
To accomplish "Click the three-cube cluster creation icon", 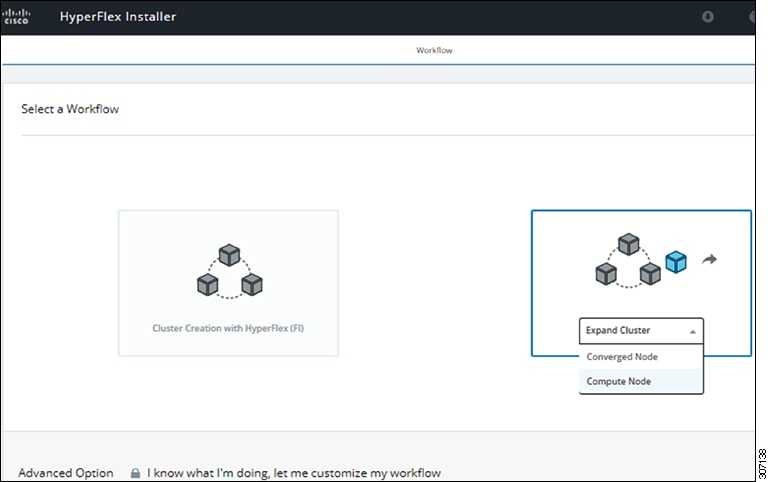I will coord(230,271).
